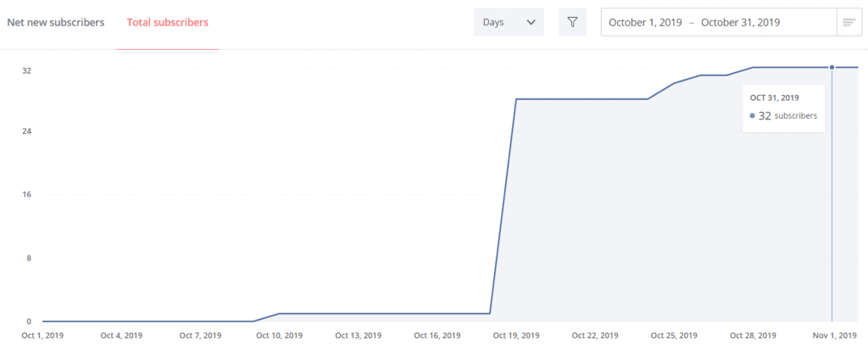
Task: Click the Oct 4, 2019 axis label
Action: (122, 336)
